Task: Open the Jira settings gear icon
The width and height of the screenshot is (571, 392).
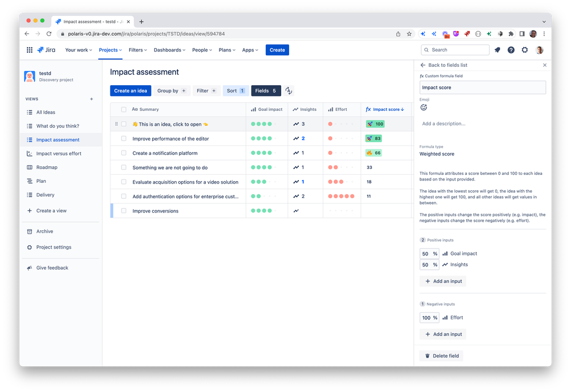Action: pos(525,50)
